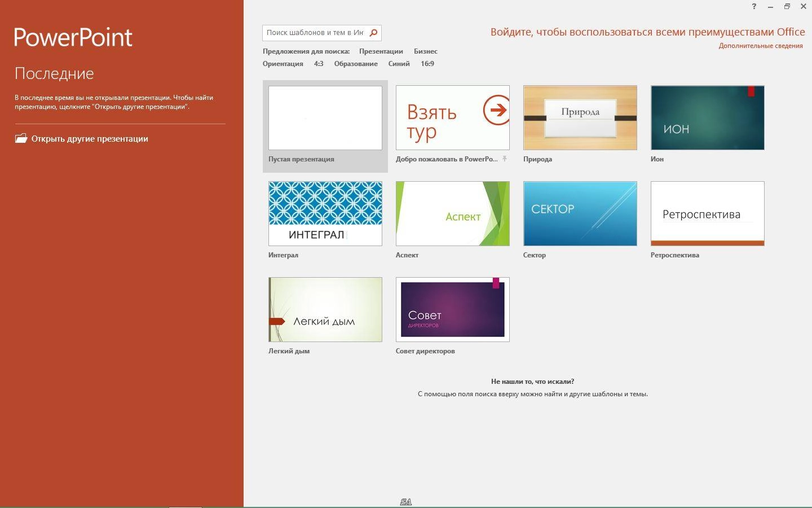Viewport: 812px width, 508px height.
Task: Click the Интеграл caption label
Action: coord(283,255)
